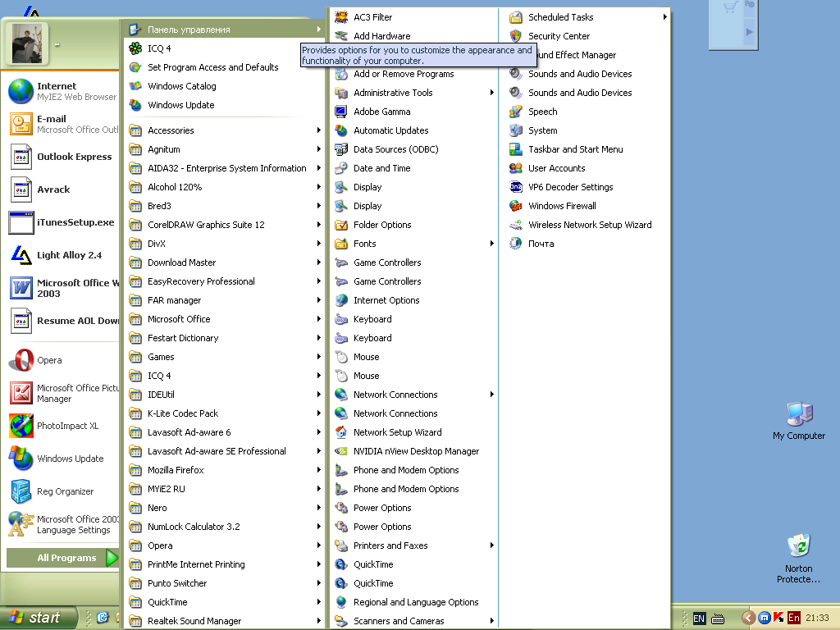The width and height of the screenshot is (840, 630).
Task: Expand the Fonts submenu arrow
Action: pos(492,244)
